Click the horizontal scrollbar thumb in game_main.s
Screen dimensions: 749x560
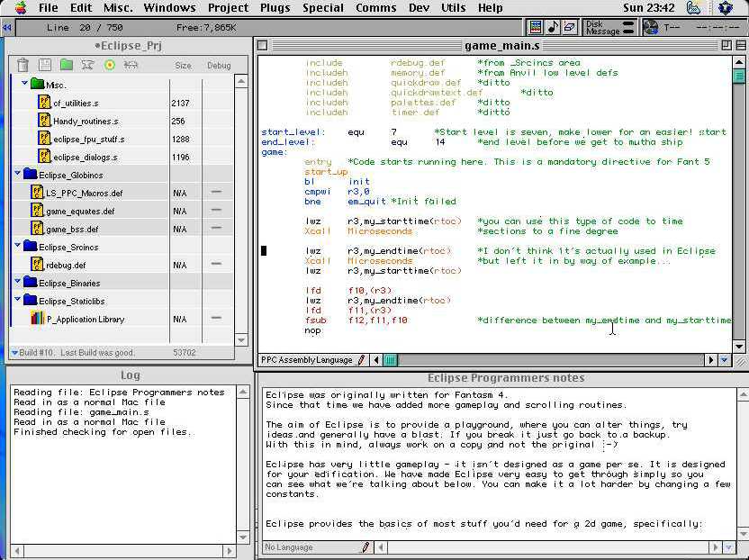[x=391, y=360]
